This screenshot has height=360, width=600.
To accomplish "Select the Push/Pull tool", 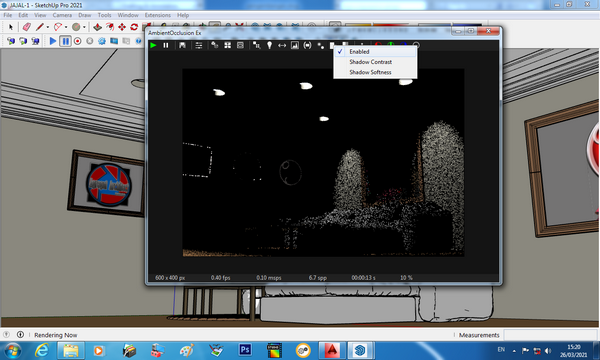I will click(98, 27).
